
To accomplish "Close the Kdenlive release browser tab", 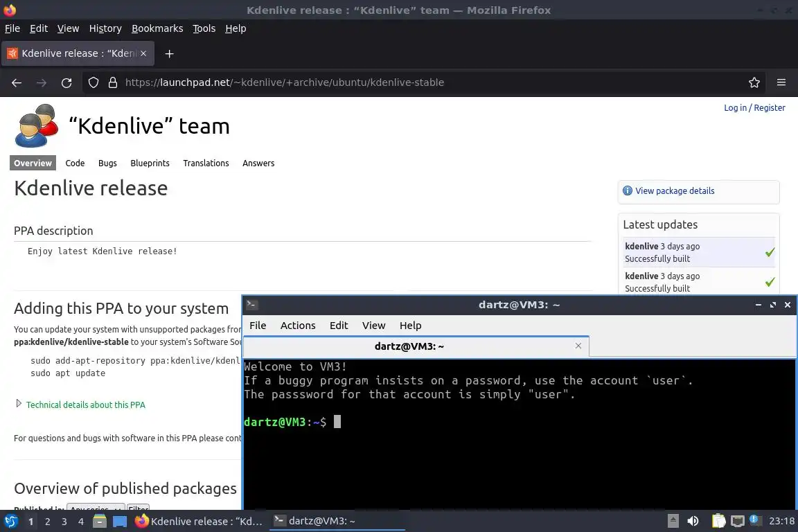I will click(x=143, y=53).
